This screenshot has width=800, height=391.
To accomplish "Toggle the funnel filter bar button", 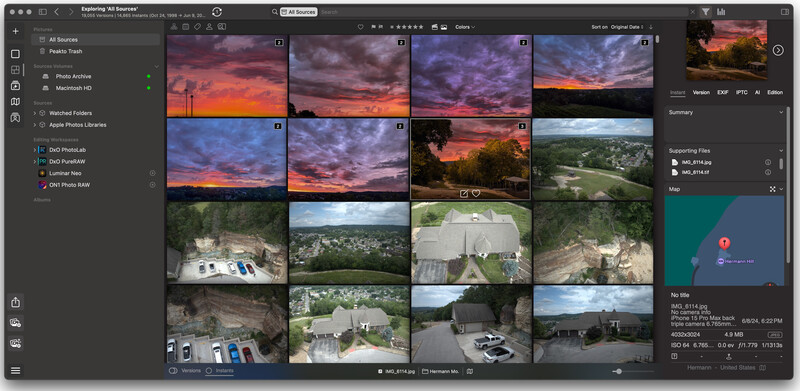I will click(x=705, y=12).
